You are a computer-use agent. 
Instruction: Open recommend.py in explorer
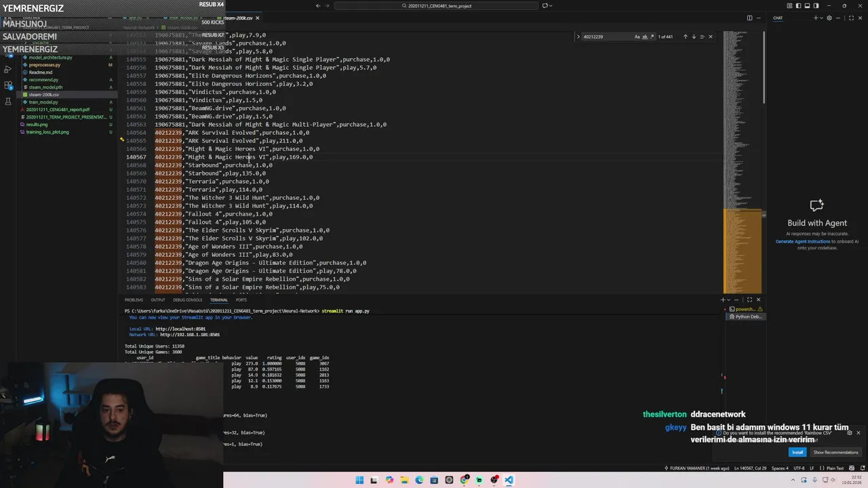tap(43, 80)
